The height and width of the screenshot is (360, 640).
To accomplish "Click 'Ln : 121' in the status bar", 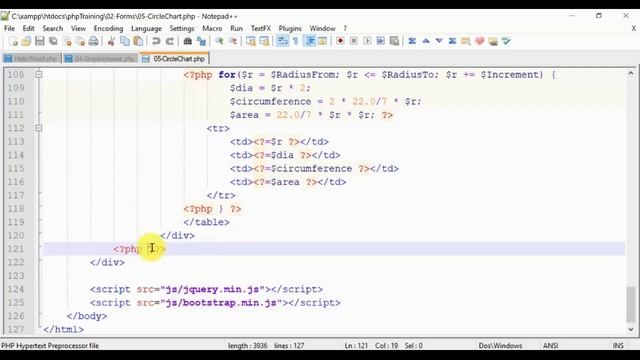I will click(356, 346).
